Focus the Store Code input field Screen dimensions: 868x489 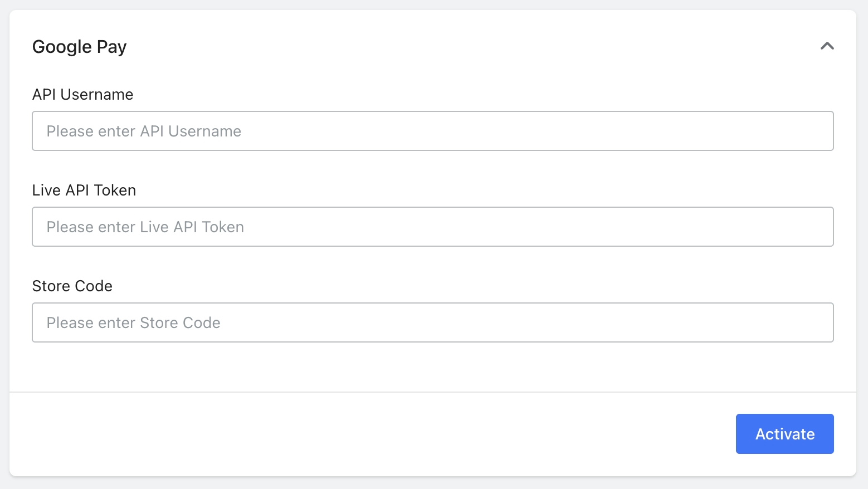point(432,322)
